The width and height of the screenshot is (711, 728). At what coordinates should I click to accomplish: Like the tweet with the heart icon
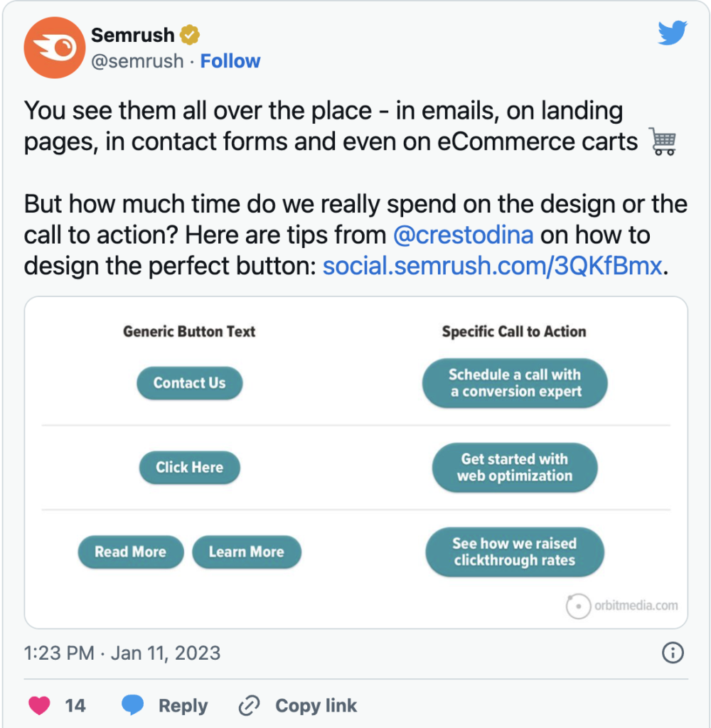[x=40, y=705]
